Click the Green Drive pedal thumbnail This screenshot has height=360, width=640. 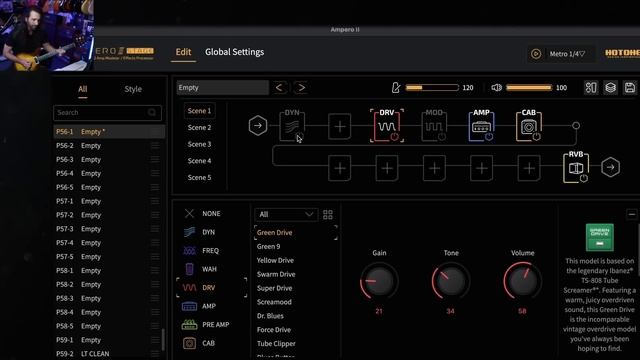(600, 237)
